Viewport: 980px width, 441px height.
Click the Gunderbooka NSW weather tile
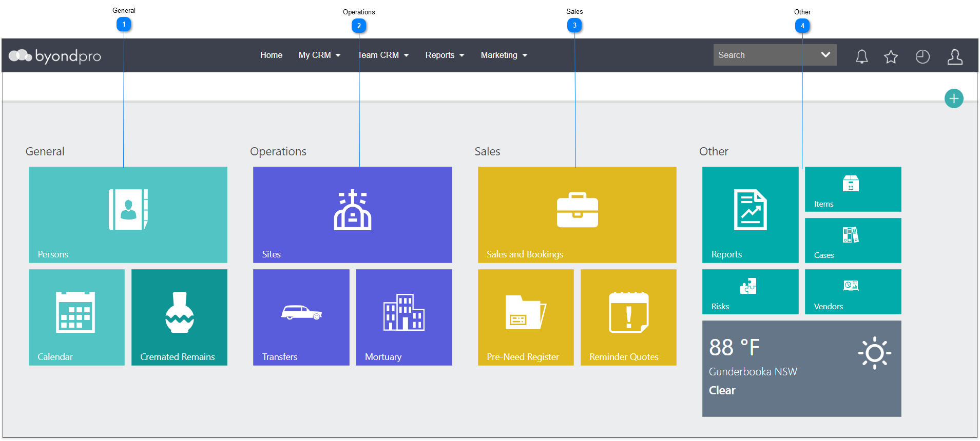(x=802, y=369)
